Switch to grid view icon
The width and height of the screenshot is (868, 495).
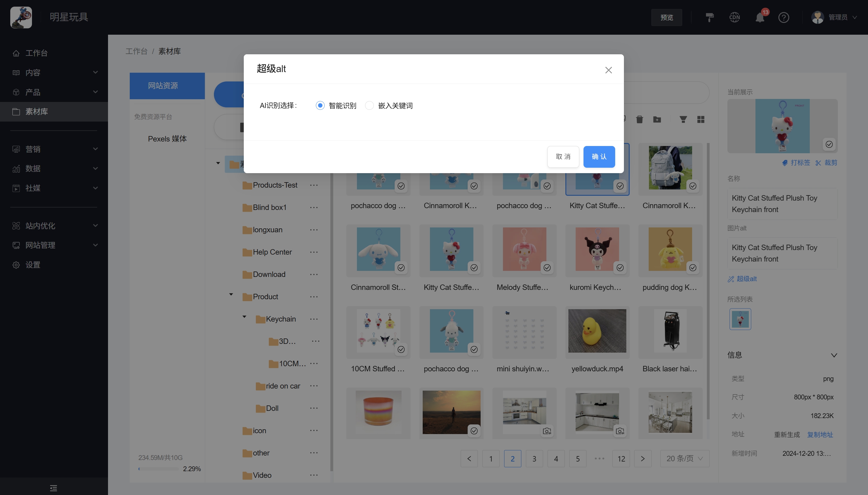[700, 119]
